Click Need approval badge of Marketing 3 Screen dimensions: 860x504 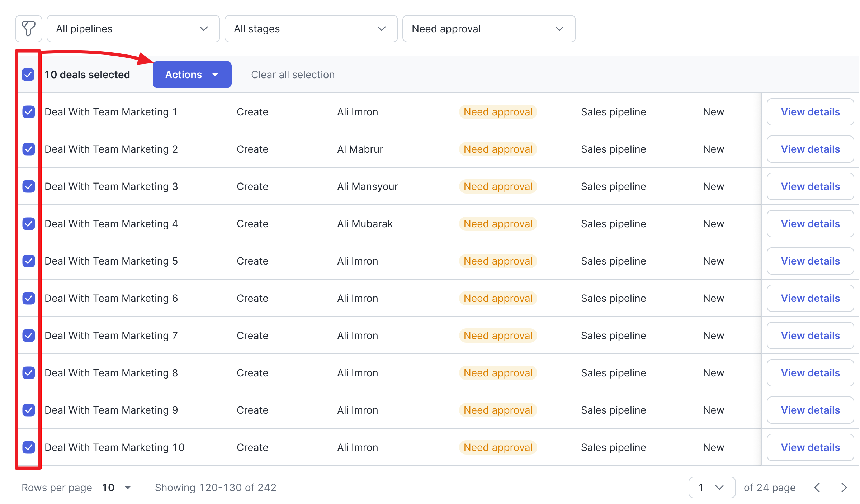pos(498,186)
